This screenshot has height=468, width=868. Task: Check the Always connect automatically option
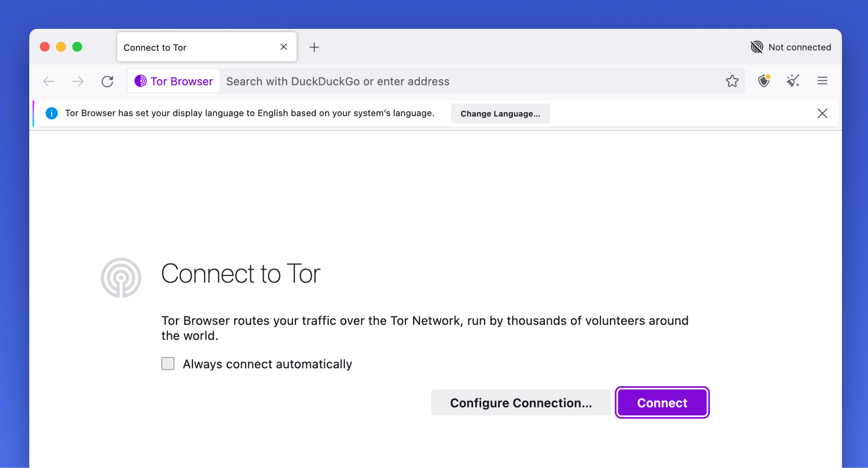pos(167,363)
